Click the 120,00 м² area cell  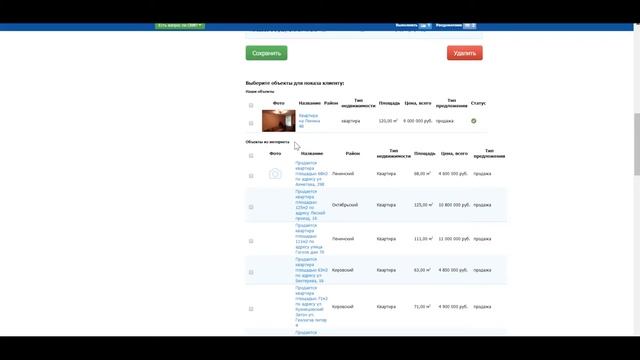388,121
